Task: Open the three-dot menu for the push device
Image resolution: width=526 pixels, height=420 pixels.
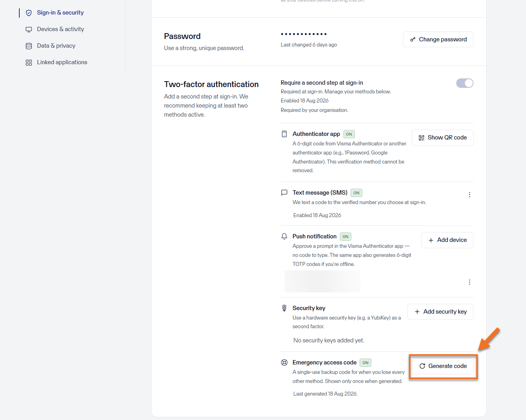Action: click(469, 282)
